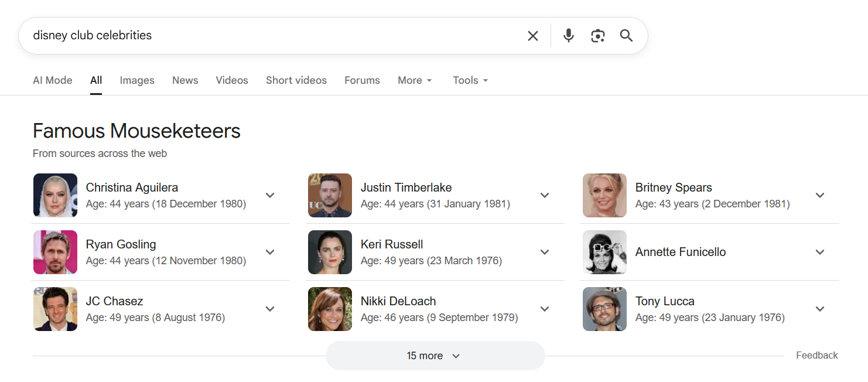Clear the search box text
Screen dimensions: 868x382
532,36
